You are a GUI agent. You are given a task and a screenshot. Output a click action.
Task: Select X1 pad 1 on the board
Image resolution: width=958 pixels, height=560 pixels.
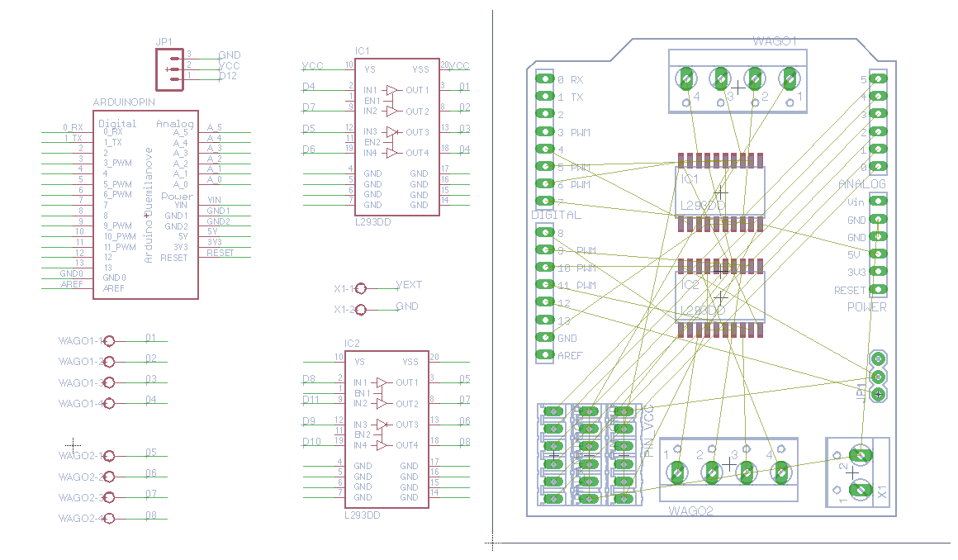(x=861, y=489)
